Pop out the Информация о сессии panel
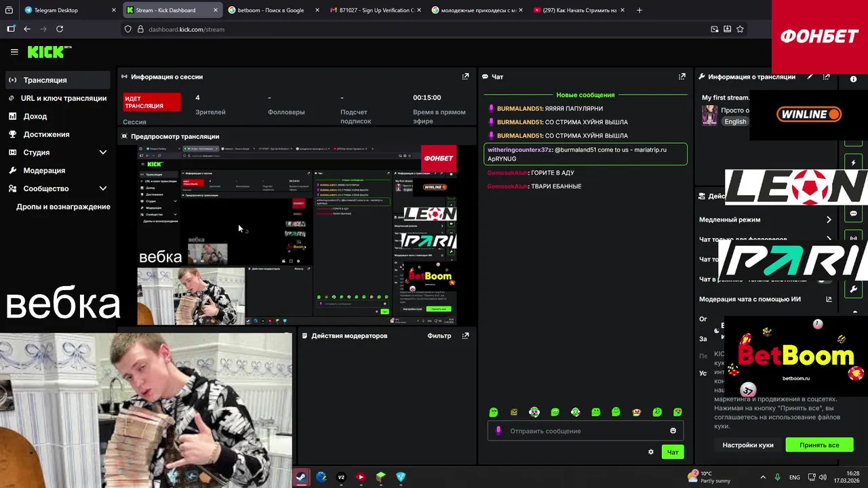Viewport: 868px width, 488px height. [x=465, y=77]
